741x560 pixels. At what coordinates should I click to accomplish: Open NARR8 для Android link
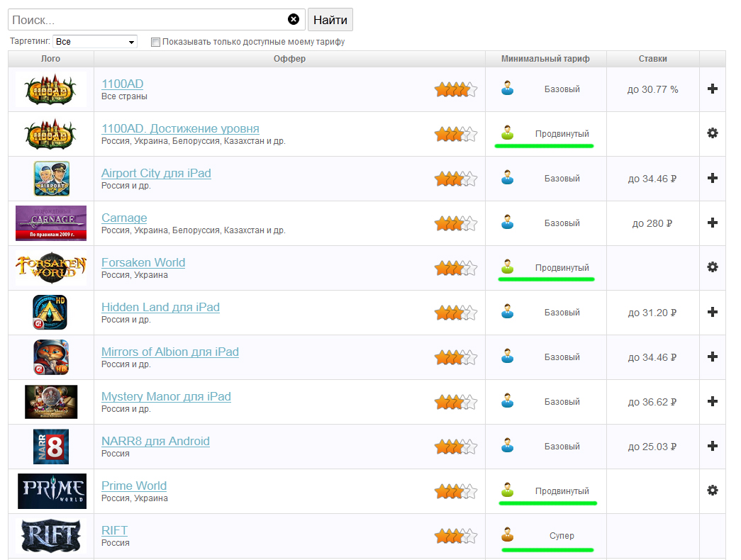pos(155,441)
